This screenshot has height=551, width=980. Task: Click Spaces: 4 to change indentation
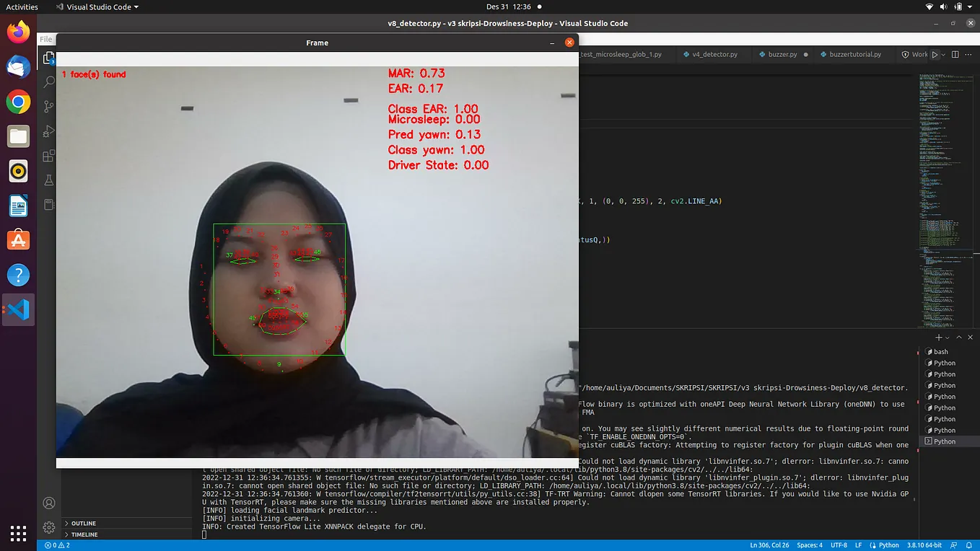808,545
